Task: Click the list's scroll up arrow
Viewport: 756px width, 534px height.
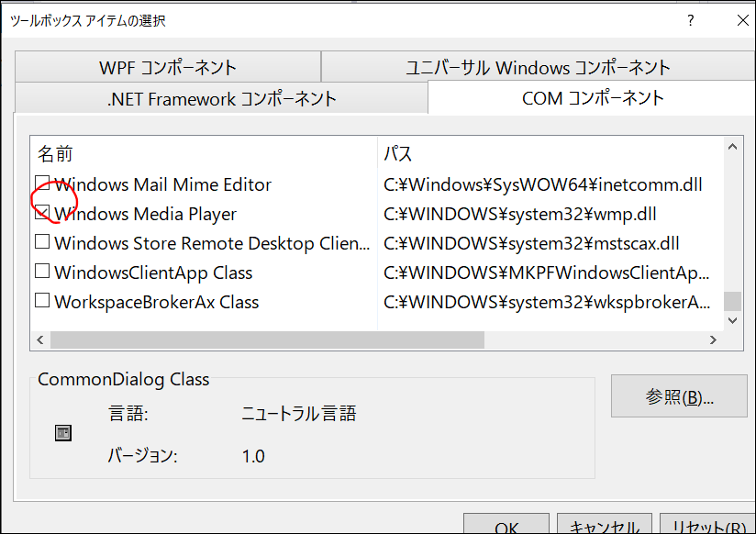Action: (732, 147)
